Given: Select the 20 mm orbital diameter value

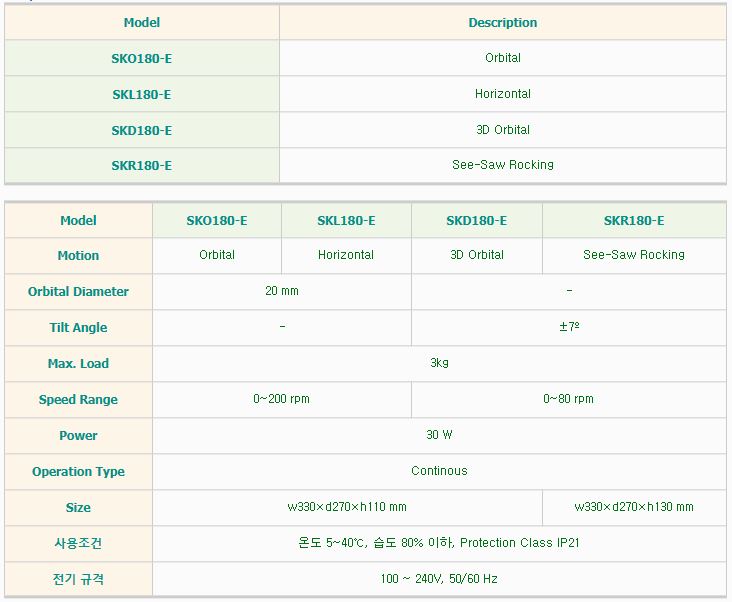Looking at the screenshot, I should click(282, 292).
